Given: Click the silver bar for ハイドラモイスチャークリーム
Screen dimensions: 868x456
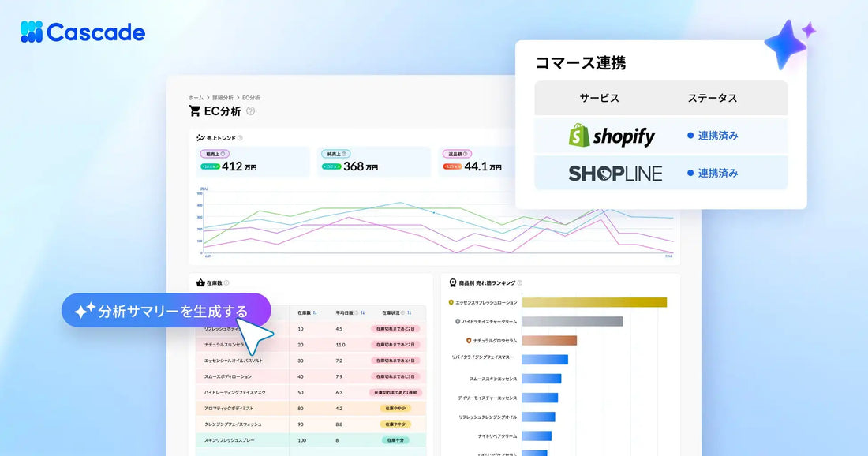Looking at the screenshot, I should (x=572, y=322).
